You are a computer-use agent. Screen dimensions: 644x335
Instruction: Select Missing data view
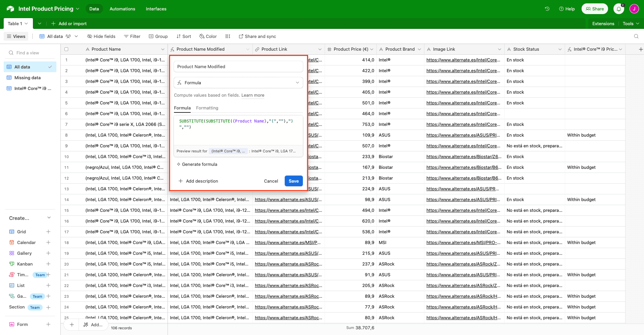coord(30,78)
